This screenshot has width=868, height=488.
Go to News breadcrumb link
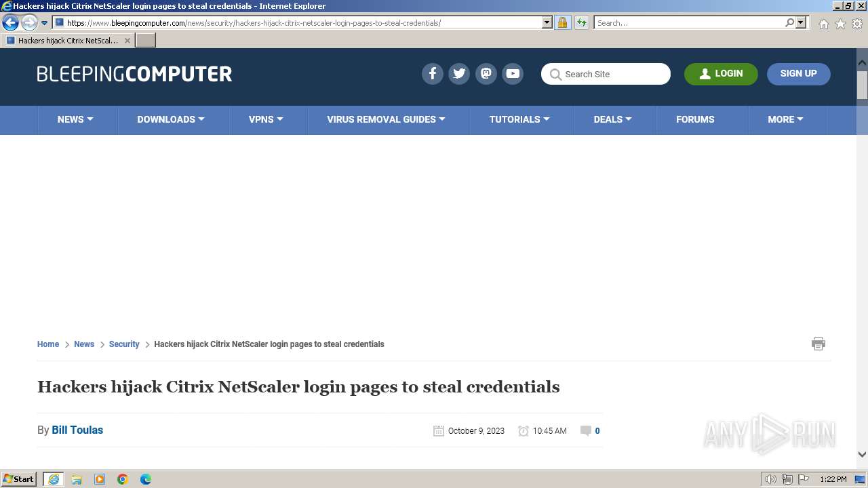click(84, 344)
